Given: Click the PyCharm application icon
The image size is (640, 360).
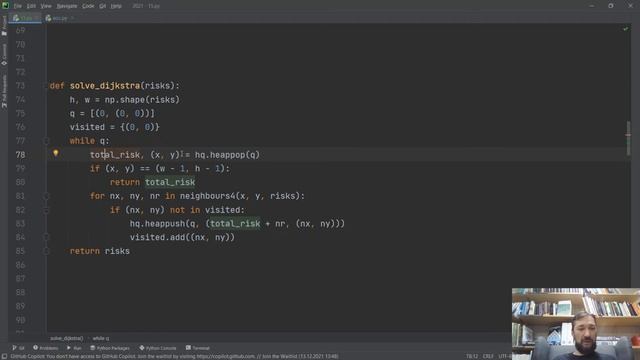Looking at the screenshot, I should (x=5, y=6).
